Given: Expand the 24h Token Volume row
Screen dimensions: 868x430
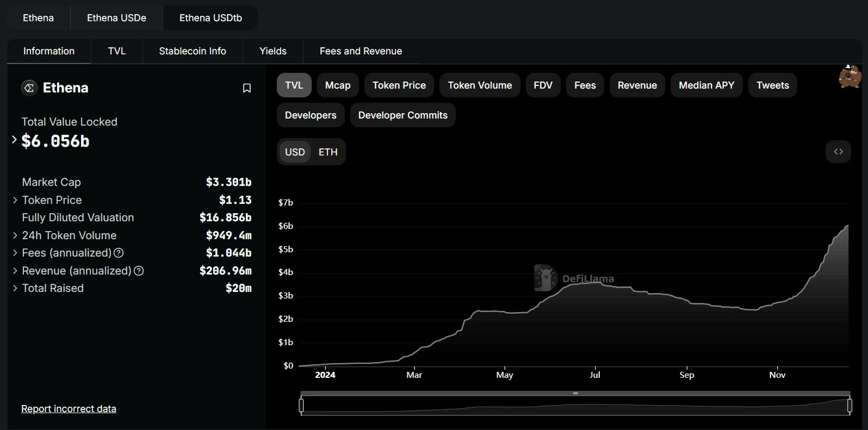Looking at the screenshot, I should click(x=15, y=235).
